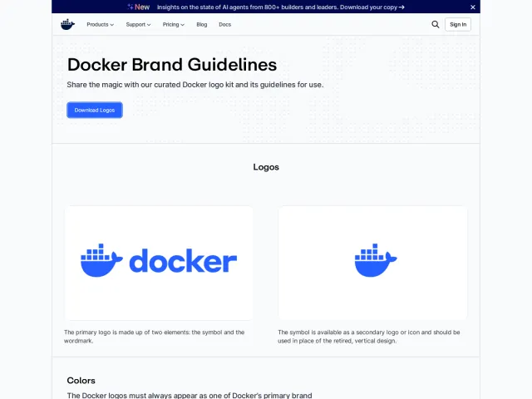Click the Download Logos button

pos(95,110)
